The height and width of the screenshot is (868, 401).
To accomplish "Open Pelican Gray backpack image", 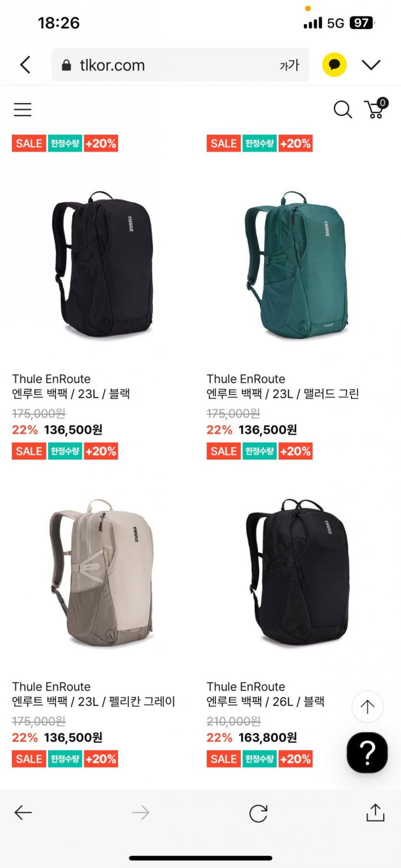I will pos(102,572).
